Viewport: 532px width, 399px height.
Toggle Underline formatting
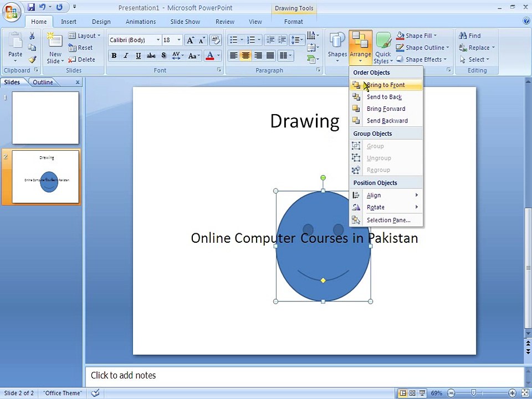pos(139,55)
